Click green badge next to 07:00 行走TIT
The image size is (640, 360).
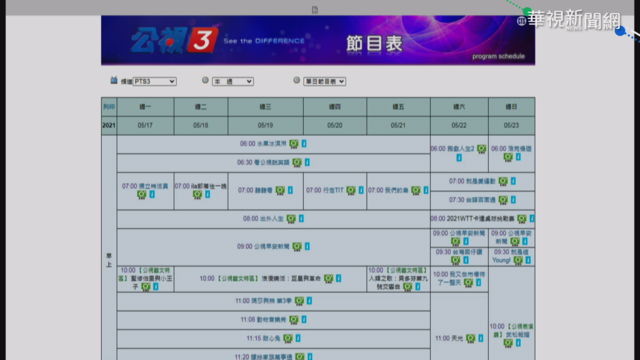point(351,190)
